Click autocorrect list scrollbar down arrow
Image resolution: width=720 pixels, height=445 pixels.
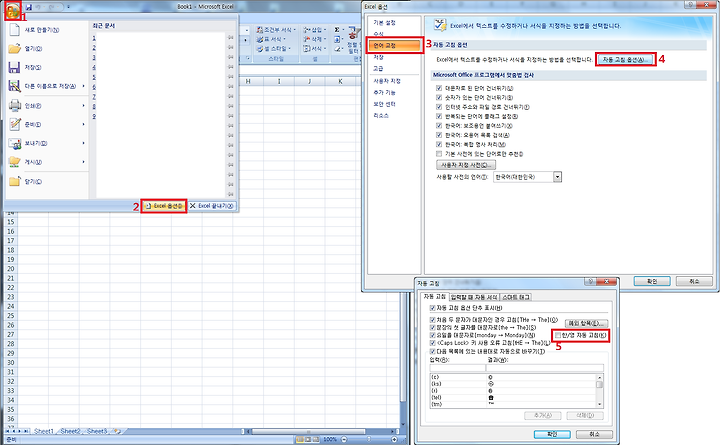coord(600,404)
